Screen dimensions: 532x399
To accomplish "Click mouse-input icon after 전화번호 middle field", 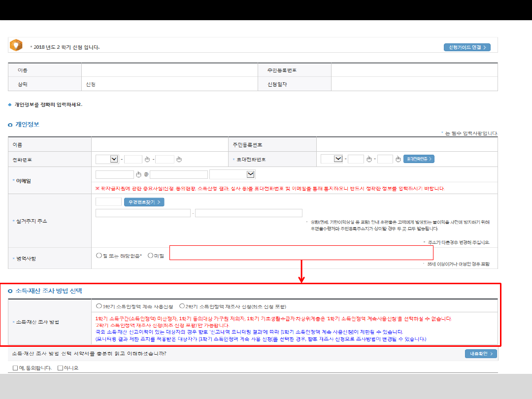I will [x=147, y=159].
